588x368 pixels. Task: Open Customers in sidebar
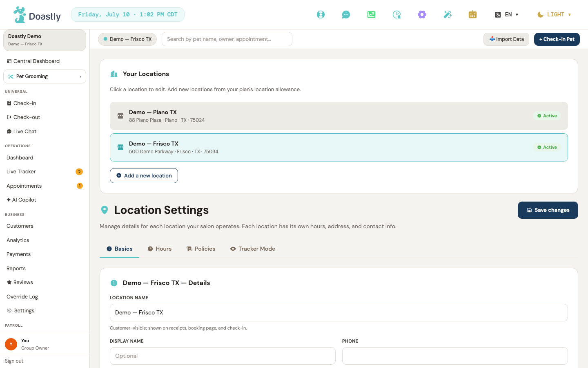tap(45, 226)
